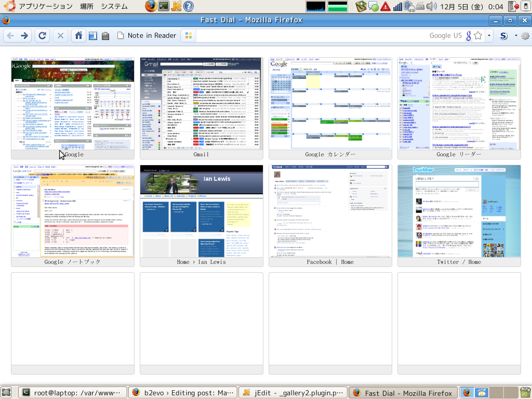The width and height of the screenshot is (532, 399).
Task: Go to the home page via house icon
Action: pyautogui.click(x=78, y=36)
